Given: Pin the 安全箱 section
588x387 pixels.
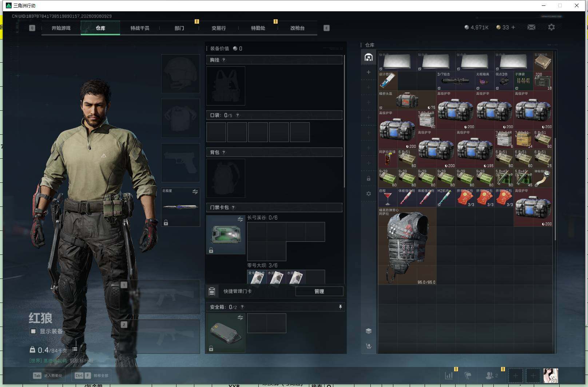Looking at the screenshot, I should pos(340,307).
